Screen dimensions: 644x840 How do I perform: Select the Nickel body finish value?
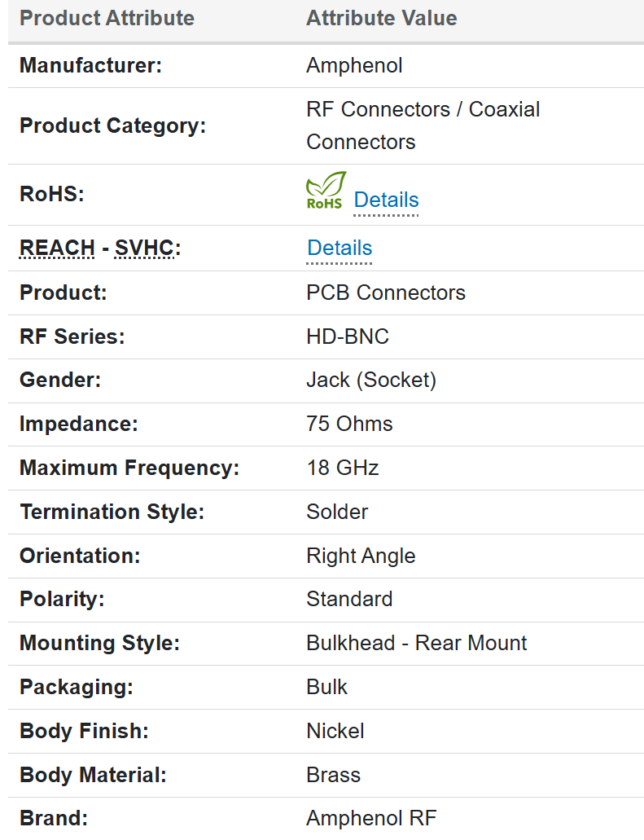click(x=335, y=731)
